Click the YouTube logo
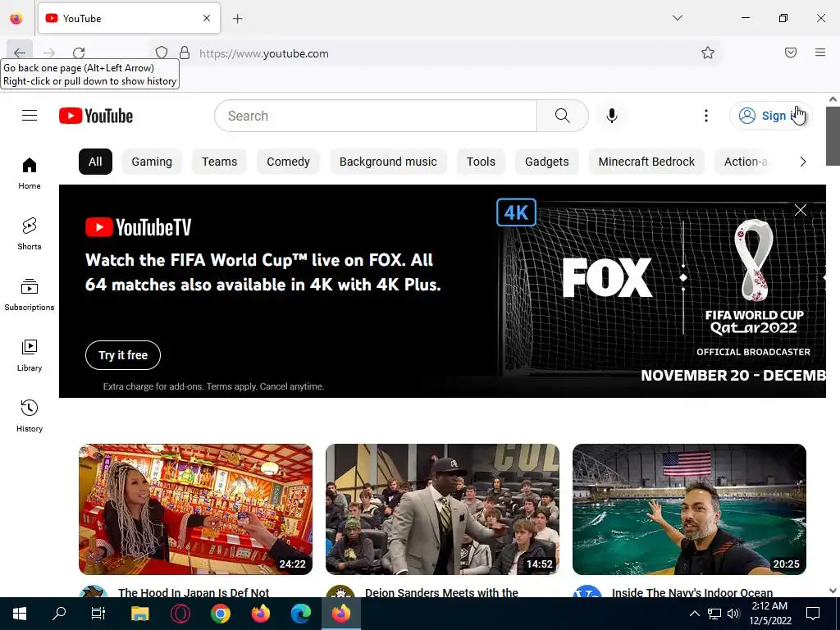Viewport: 840px width, 630px height. tap(96, 116)
